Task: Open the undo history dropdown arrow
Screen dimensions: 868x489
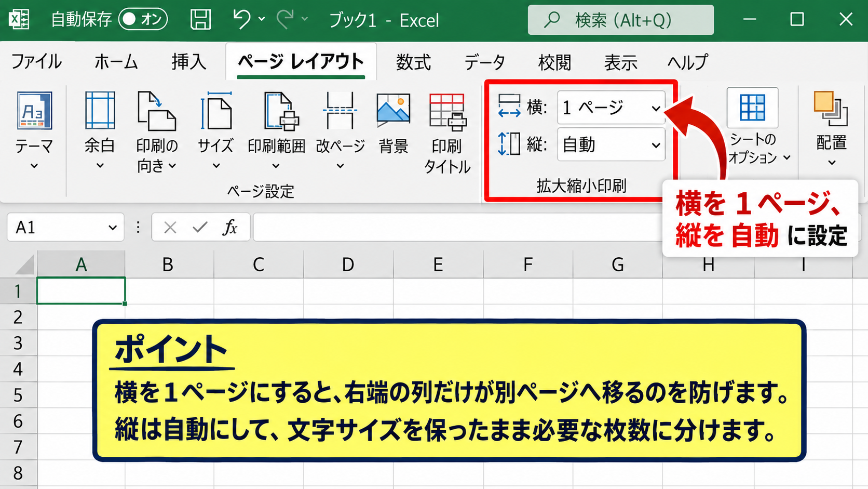Action: (262, 19)
